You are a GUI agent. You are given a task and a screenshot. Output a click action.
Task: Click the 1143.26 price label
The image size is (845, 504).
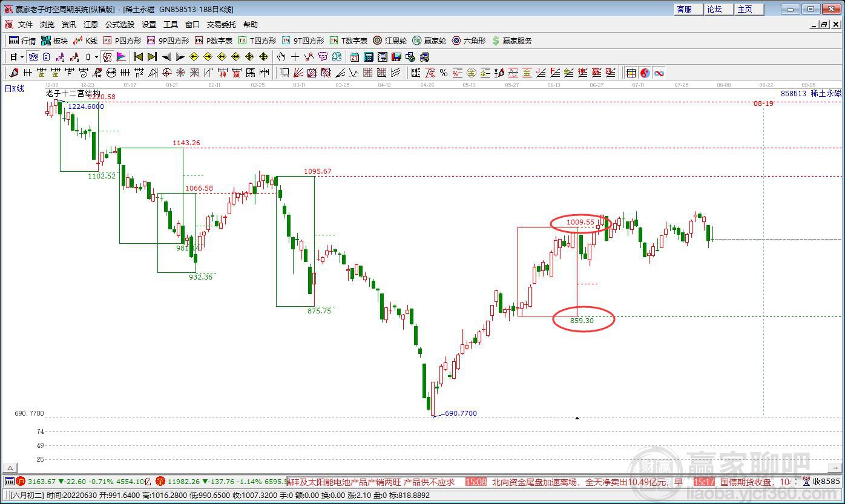(186, 143)
